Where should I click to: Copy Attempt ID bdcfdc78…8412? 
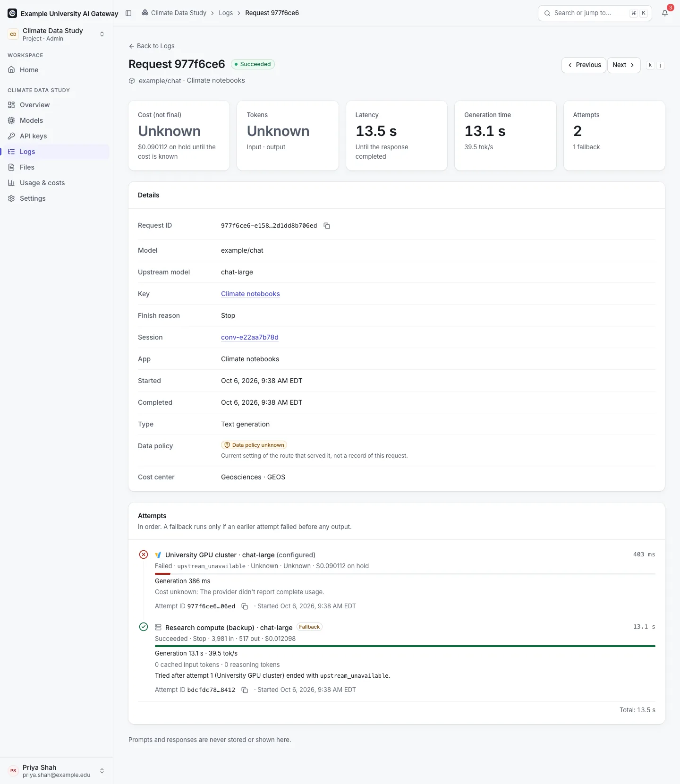[245, 690]
